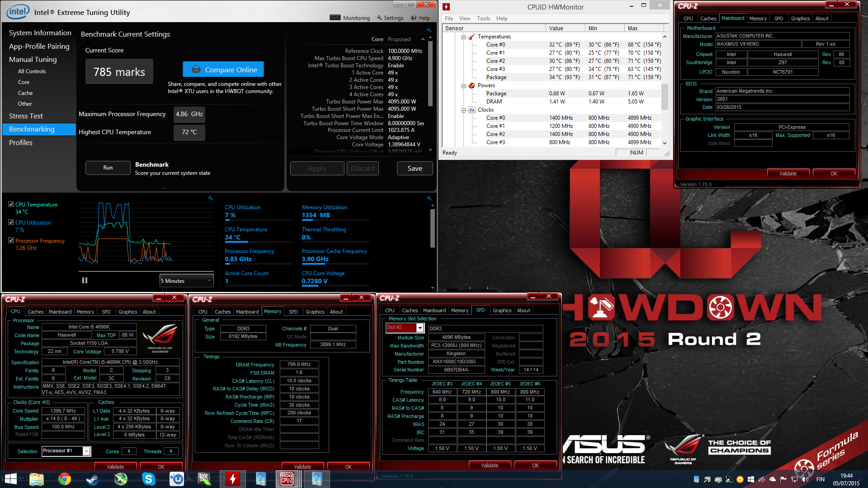Toggle Processor Frequency graph checkbox
Viewport: 868px width, 488px height.
point(11,240)
